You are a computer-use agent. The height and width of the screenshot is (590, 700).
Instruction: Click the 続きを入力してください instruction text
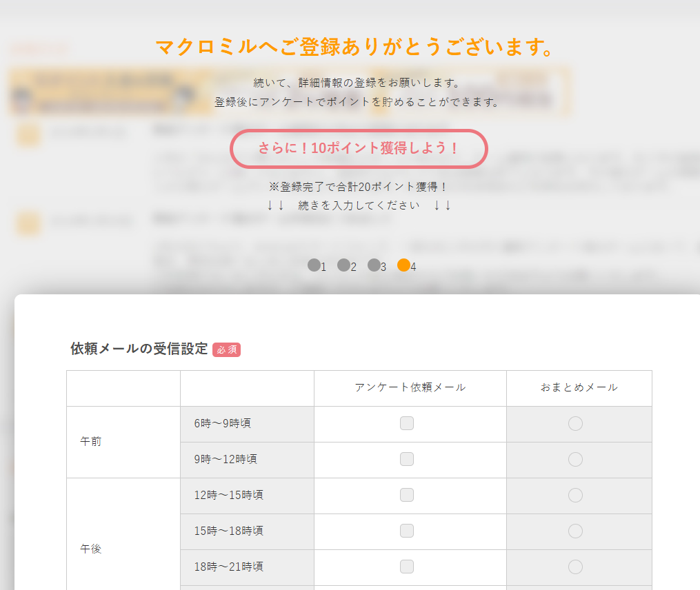[x=359, y=205]
